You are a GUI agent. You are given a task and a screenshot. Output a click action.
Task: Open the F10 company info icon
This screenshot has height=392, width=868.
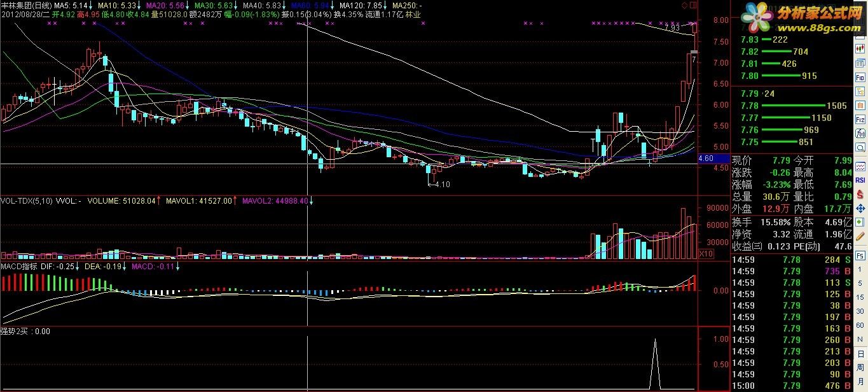pyautogui.click(x=860, y=76)
